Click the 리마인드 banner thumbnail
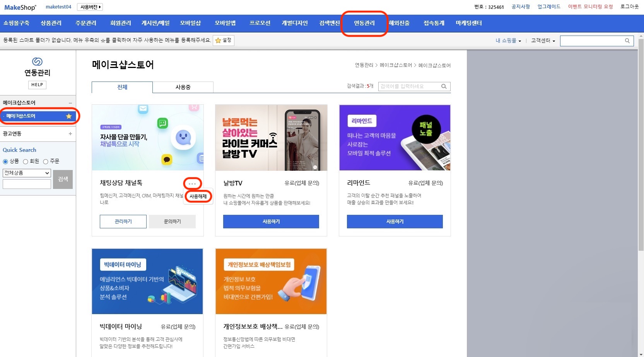Image resolution: width=644 pixels, height=357 pixels. [x=395, y=138]
